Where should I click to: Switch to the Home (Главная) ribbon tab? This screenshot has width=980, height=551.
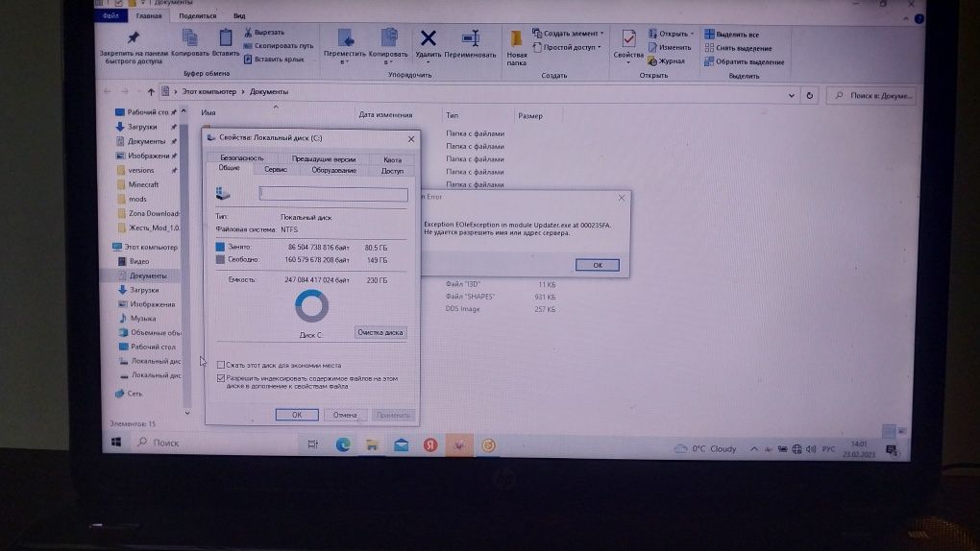pyautogui.click(x=149, y=15)
